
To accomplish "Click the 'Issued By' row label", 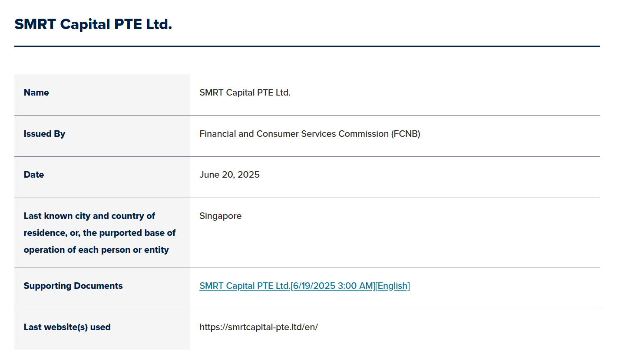I will (x=44, y=134).
